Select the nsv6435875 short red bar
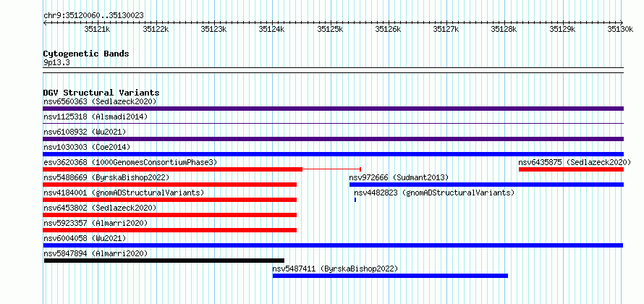644x304 pixels. [x=572, y=169]
